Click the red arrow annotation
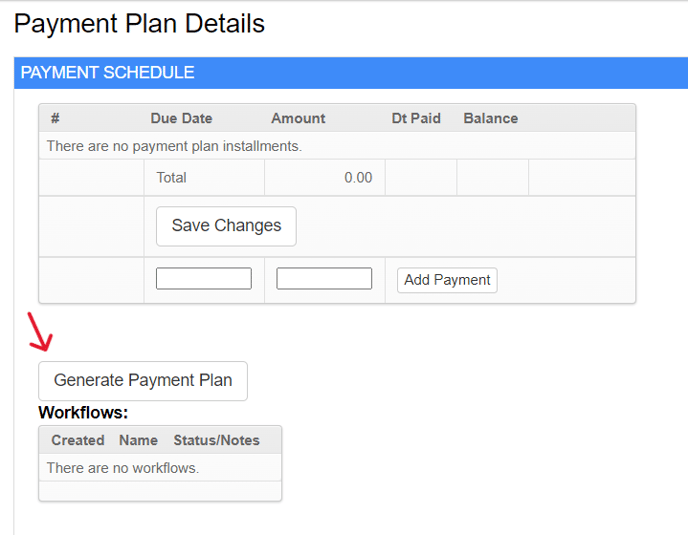The height and width of the screenshot is (535, 688). (40, 333)
